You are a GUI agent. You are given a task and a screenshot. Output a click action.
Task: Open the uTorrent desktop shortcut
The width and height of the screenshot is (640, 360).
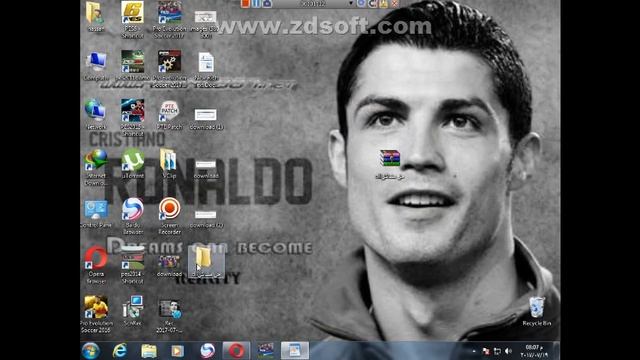[133, 164]
